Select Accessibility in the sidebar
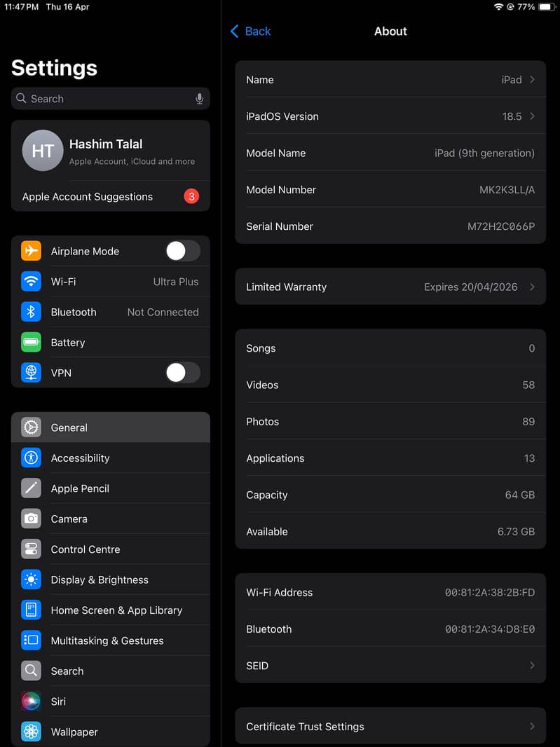This screenshot has height=747, width=560. coord(111,458)
